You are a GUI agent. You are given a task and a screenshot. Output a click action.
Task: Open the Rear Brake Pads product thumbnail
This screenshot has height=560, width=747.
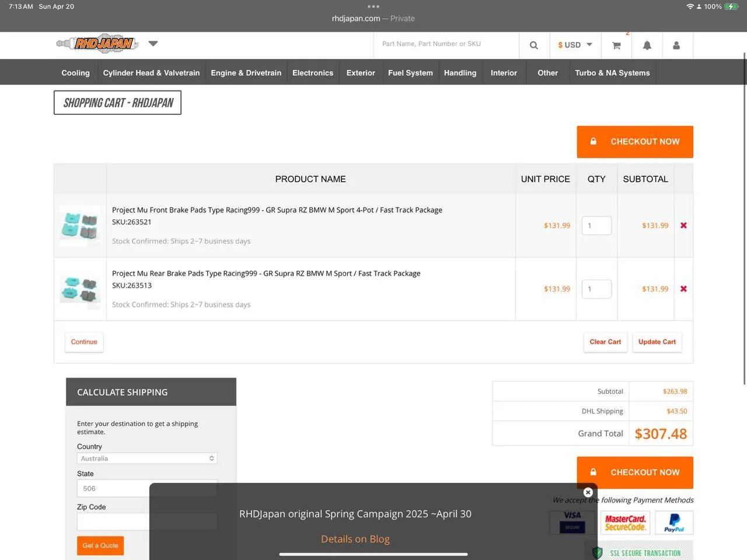tap(80, 289)
